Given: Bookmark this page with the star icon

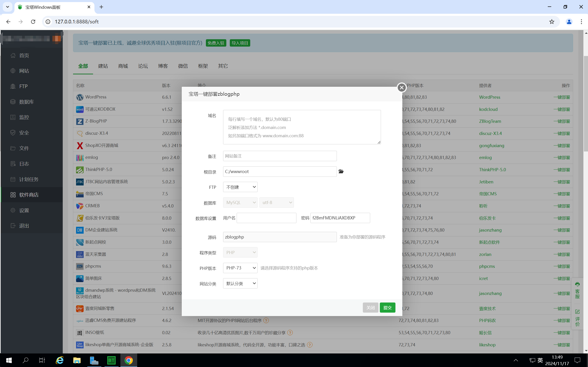Looking at the screenshot, I should pyautogui.click(x=551, y=22).
